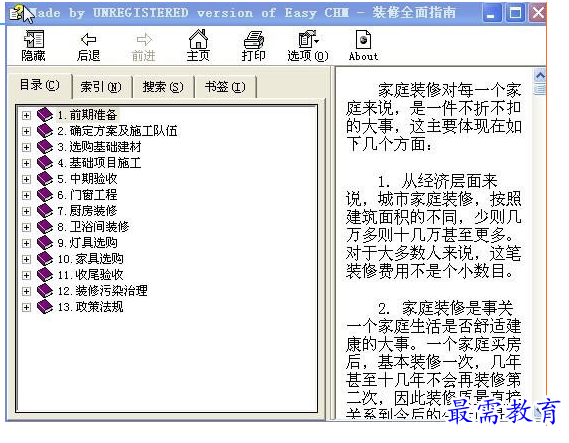Open the 搜索(S) search tab
The height and width of the screenshot is (443, 569).
[163, 87]
